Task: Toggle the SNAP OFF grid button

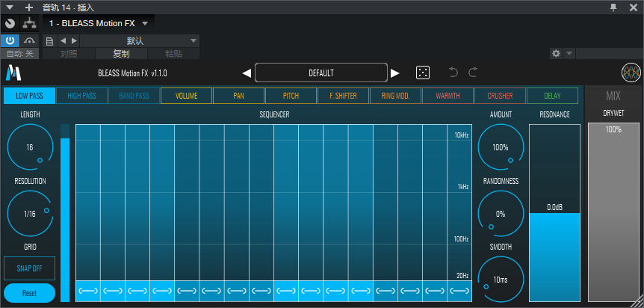Action: coord(29,268)
